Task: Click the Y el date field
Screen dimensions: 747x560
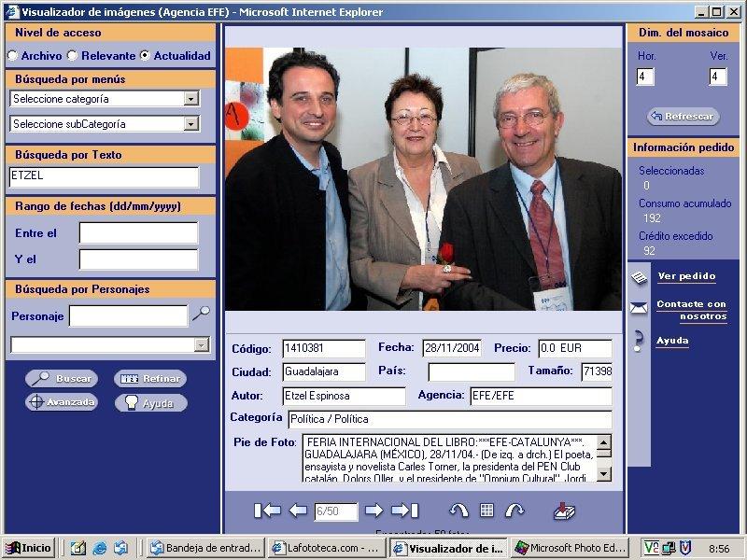Action: click(x=138, y=259)
